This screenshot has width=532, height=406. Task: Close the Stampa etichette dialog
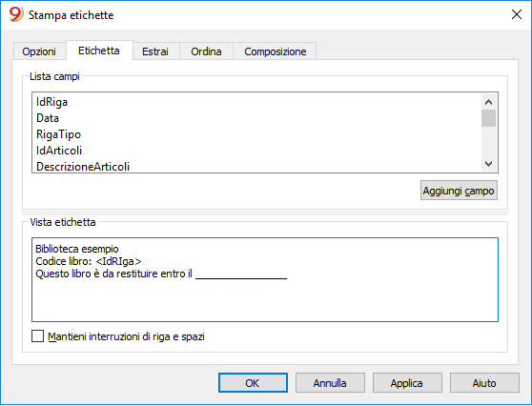(x=517, y=14)
